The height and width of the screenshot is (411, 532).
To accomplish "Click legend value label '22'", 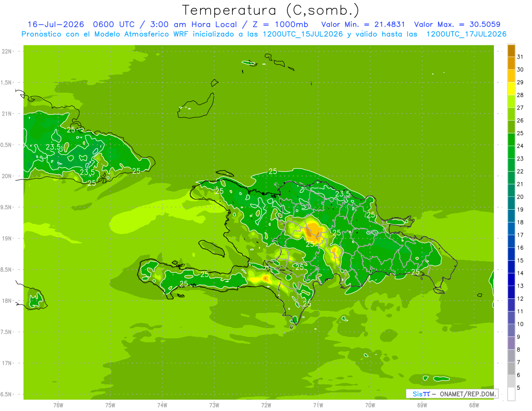I will pos(520,171).
